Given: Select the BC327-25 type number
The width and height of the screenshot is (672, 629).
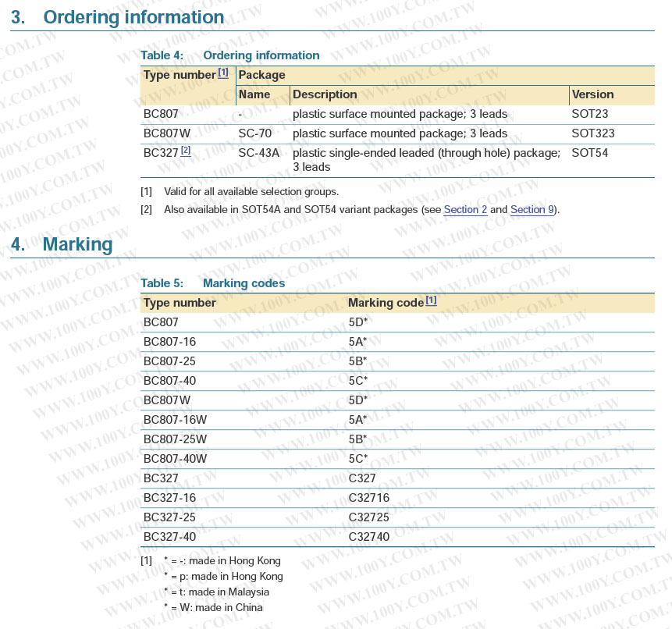Looking at the screenshot, I should (x=169, y=517).
